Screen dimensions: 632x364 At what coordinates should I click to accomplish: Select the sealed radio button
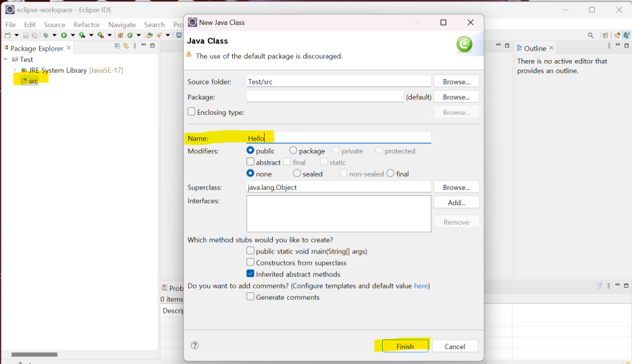(297, 173)
